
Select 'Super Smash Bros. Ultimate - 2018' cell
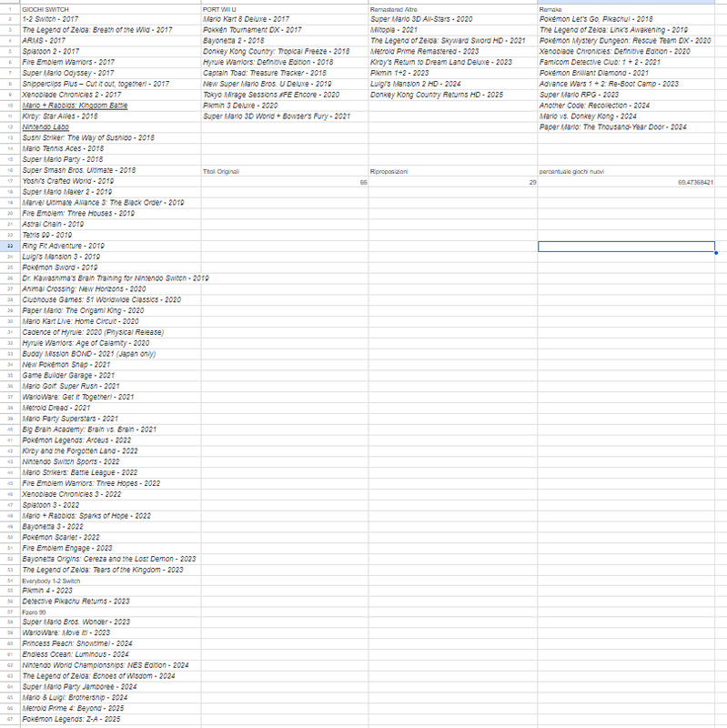(110, 170)
